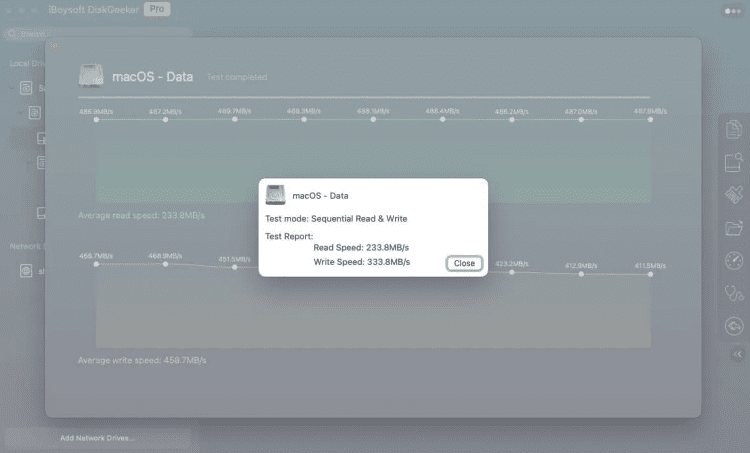Click Add Network Drives button

(97, 438)
